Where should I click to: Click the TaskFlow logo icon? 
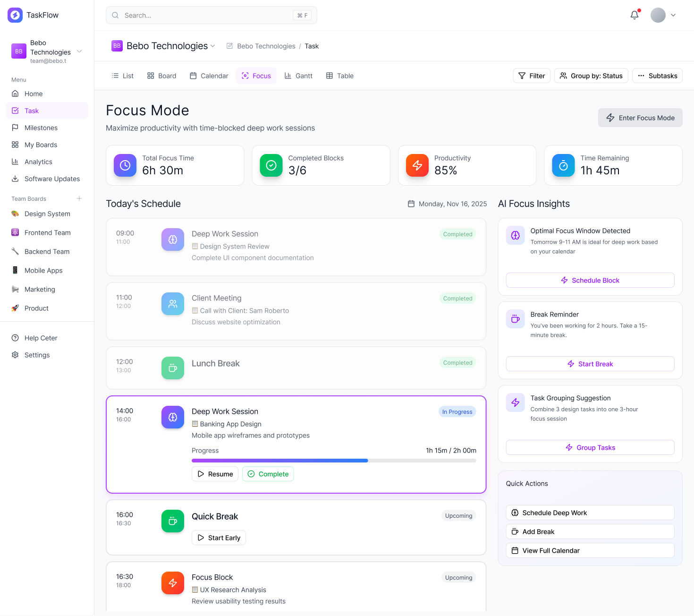click(15, 15)
